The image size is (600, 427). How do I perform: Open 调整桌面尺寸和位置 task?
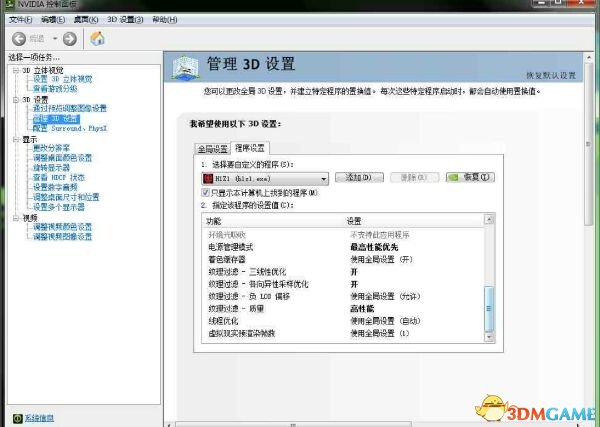[x=66, y=197]
